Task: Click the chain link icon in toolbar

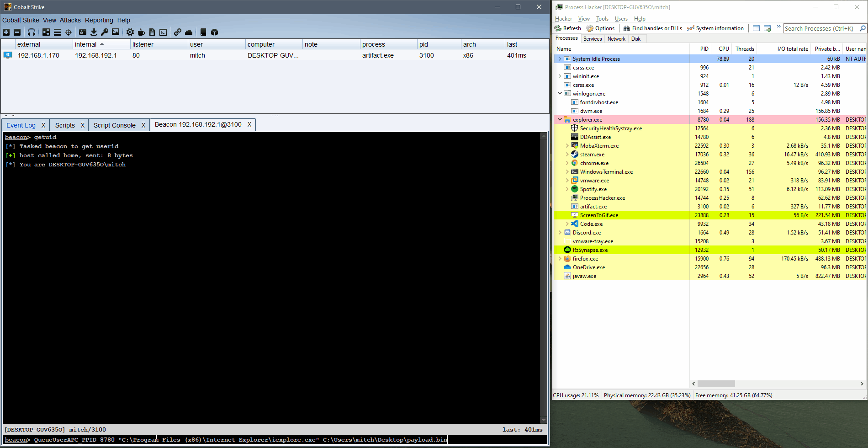Action: coord(178,32)
